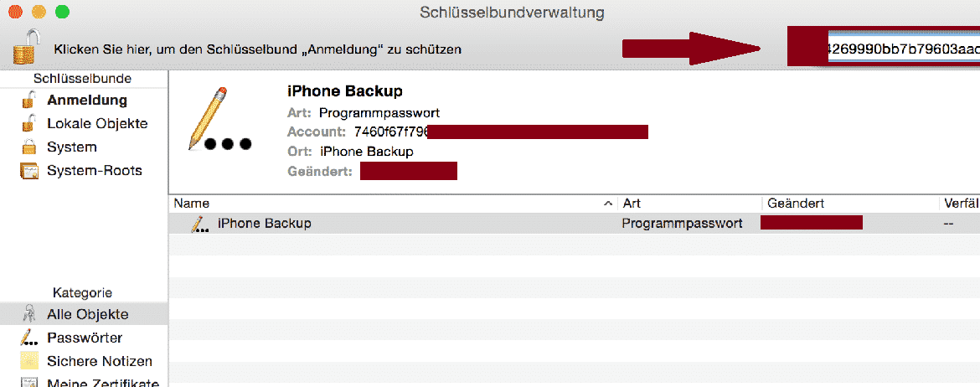Select the Meine Zertifikate category

pyautogui.click(x=85, y=383)
